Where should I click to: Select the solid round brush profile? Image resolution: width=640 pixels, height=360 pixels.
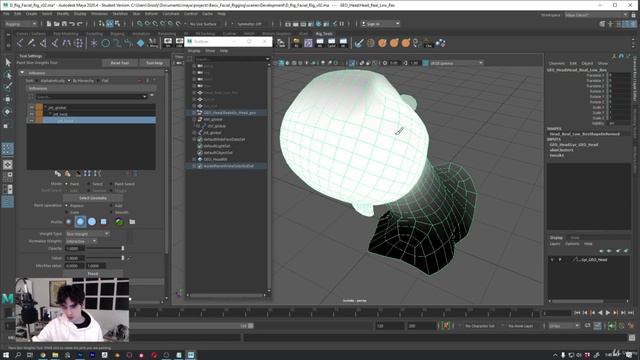point(92,222)
